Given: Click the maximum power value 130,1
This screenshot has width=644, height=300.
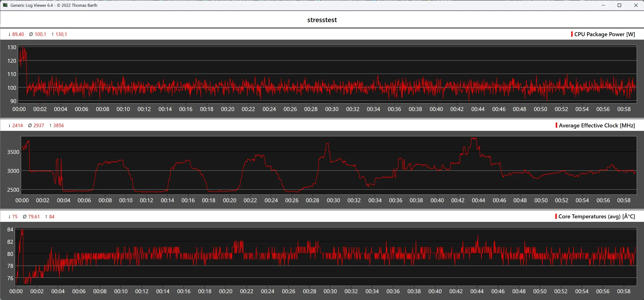Looking at the screenshot, I should (61, 34).
